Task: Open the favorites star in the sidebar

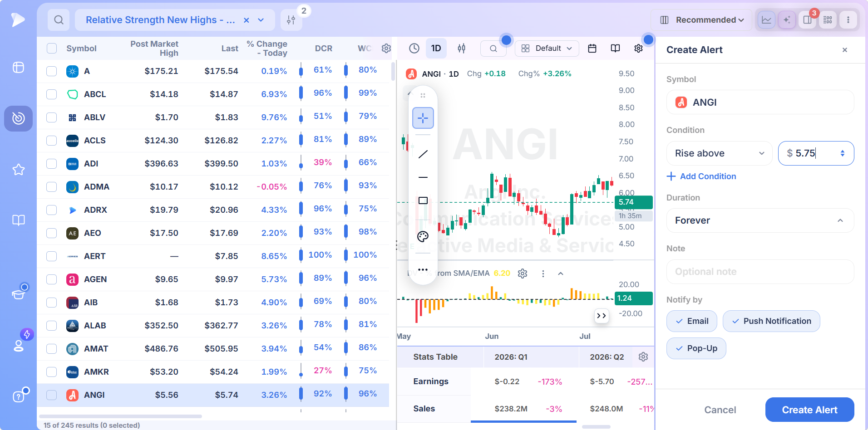Action: [19, 170]
